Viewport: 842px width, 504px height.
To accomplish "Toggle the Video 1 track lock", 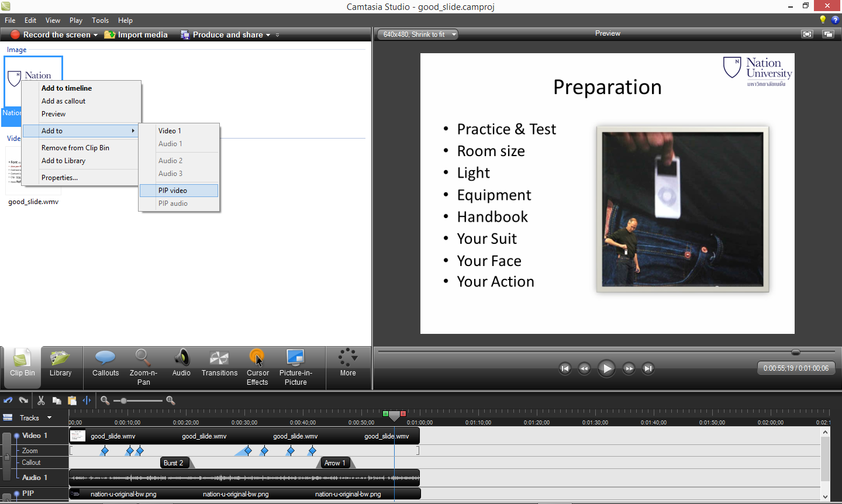I will (6, 456).
